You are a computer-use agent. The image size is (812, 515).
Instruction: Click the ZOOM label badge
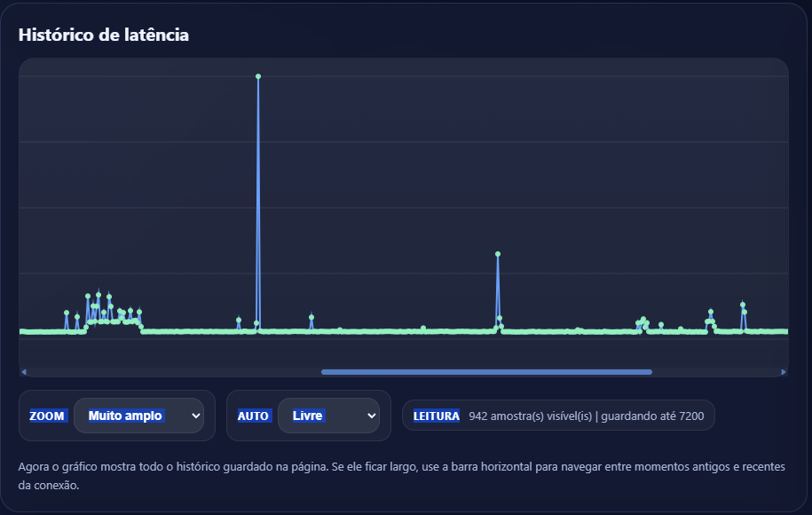pos(47,416)
